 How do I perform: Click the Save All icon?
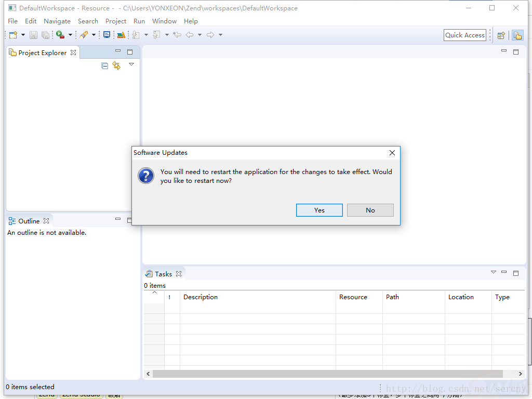[45, 35]
